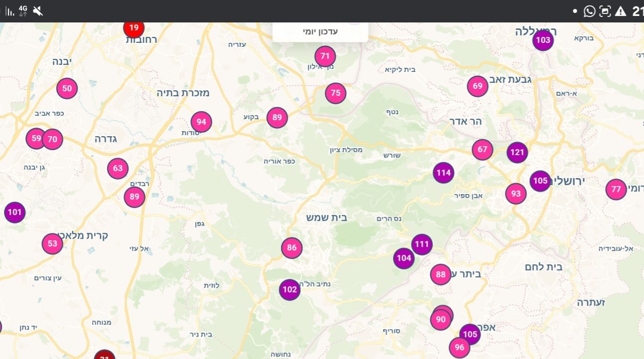644x359 pixels.
Task: Tap the 86 marker below Beit Shemesh
Action: pos(292,248)
